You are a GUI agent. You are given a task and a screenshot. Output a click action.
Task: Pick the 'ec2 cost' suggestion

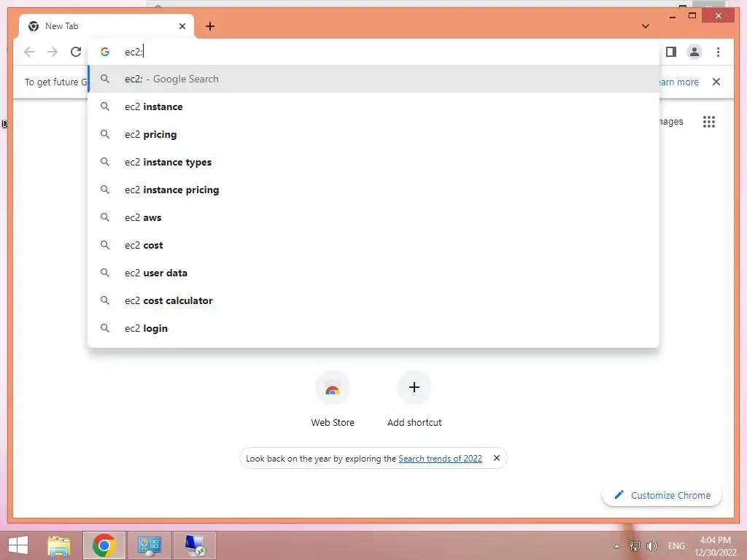(374, 245)
